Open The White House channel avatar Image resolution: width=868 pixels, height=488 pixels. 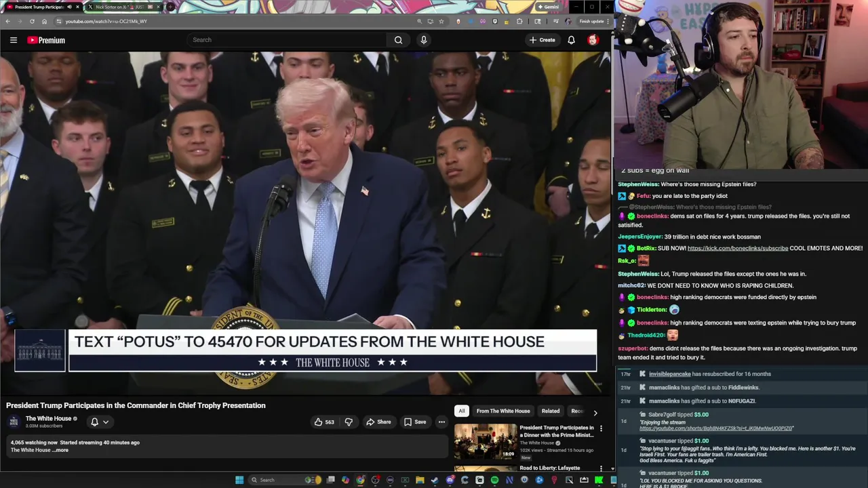coord(14,422)
